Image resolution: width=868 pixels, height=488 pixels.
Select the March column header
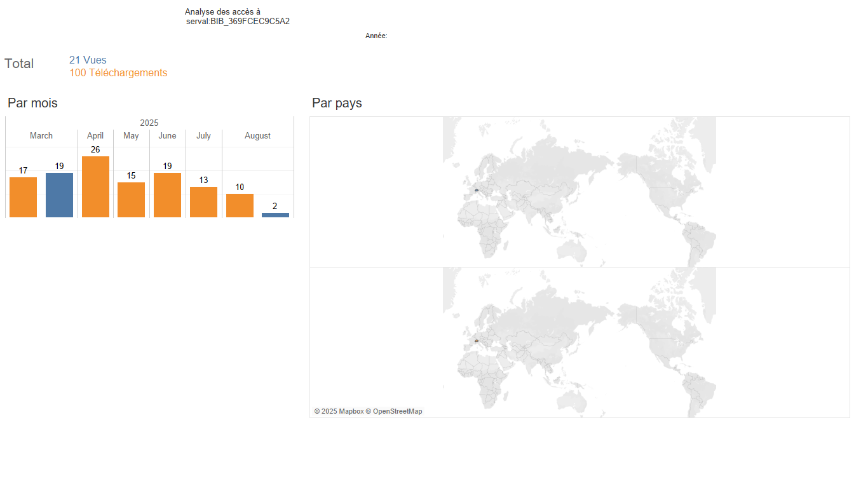coord(41,136)
